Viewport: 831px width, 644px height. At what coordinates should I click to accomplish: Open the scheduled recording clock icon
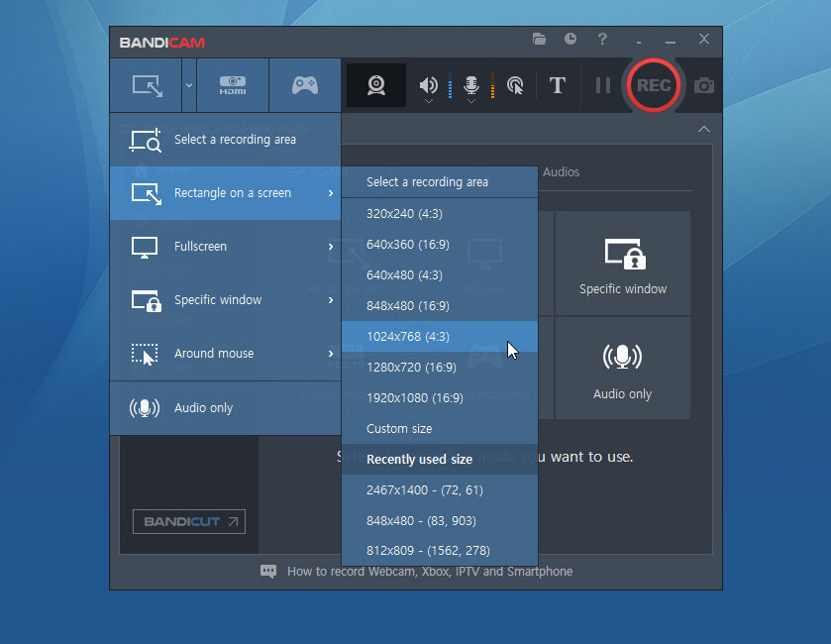[x=571, y=39]
